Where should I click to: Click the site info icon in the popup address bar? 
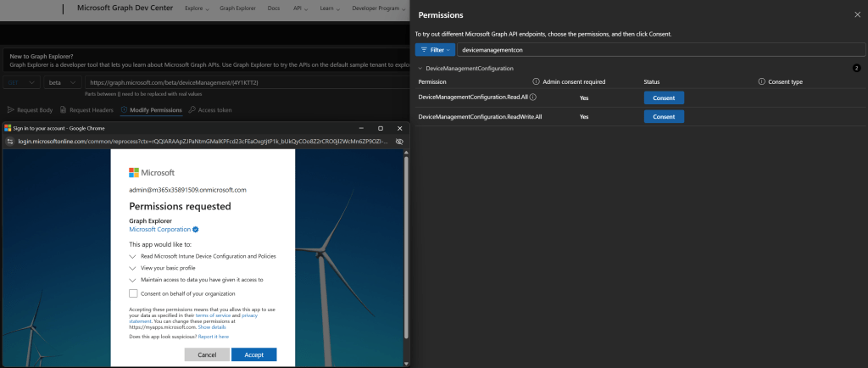click(x=11, y=140)
